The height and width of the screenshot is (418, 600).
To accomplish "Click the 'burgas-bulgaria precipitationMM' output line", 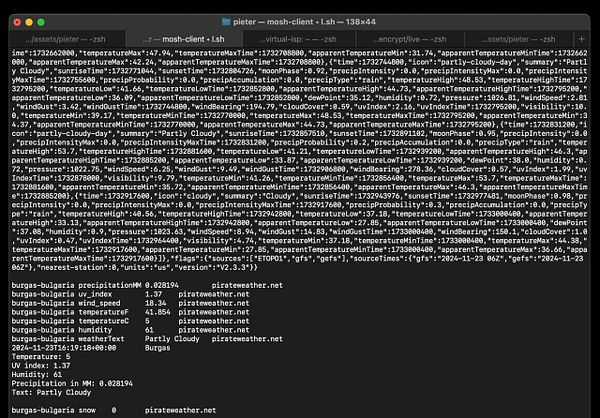I will pos(147,285).
